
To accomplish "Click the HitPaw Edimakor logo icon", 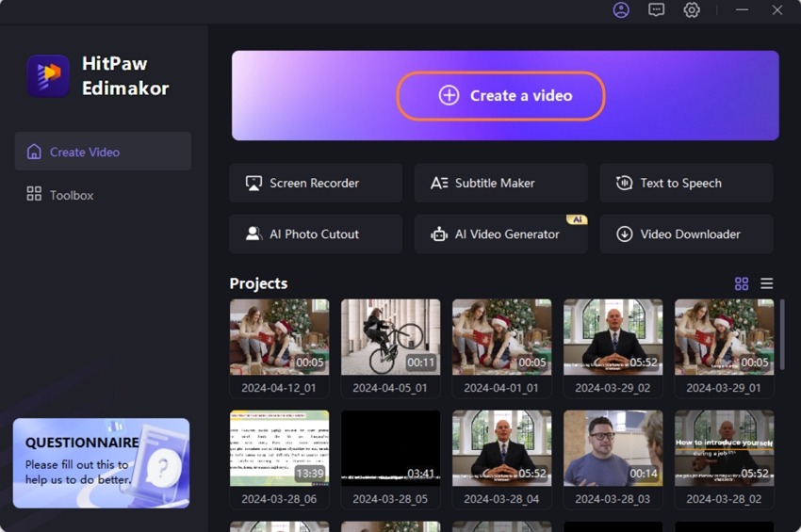I will (x=48, y=75).
